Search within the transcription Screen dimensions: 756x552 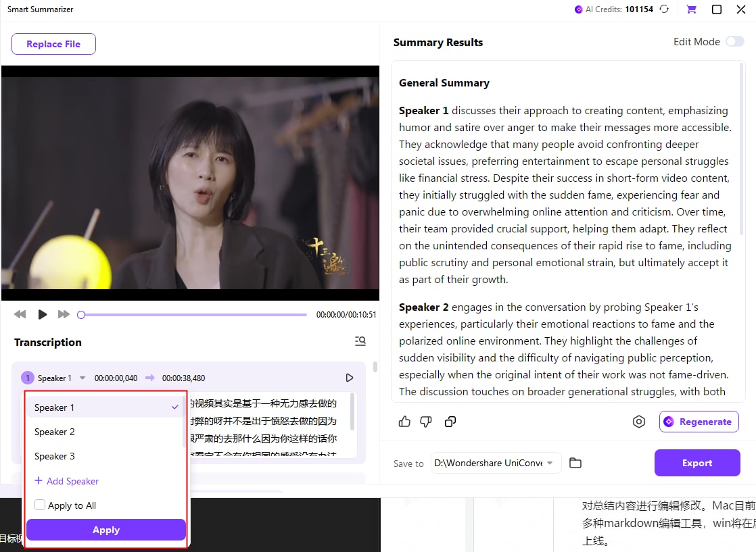click(x=360, y=341)
